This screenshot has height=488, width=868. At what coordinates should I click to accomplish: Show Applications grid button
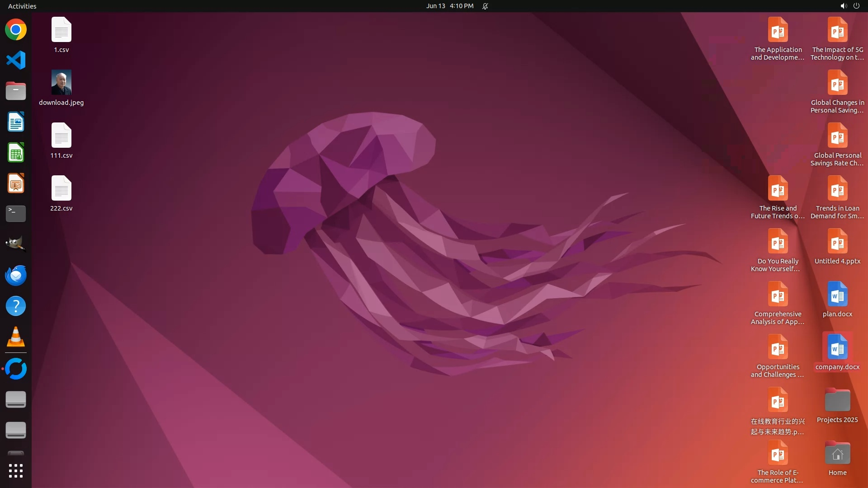coord(16,471)
